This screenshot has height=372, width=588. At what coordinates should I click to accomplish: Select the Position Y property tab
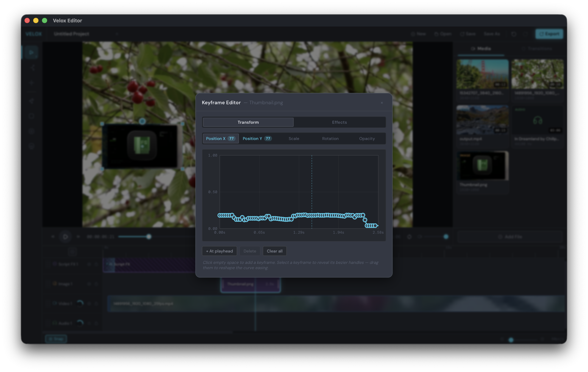pyautogui.click(x=257, y=139)
